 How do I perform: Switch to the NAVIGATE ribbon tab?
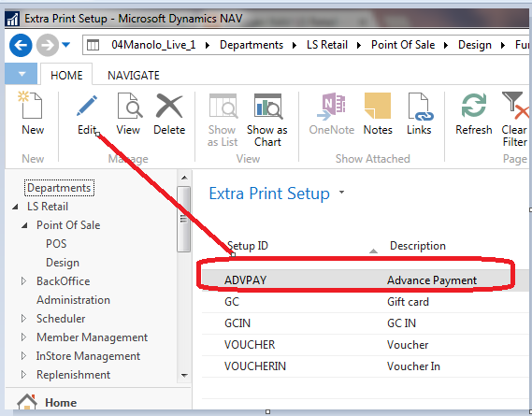pos(134,75)
